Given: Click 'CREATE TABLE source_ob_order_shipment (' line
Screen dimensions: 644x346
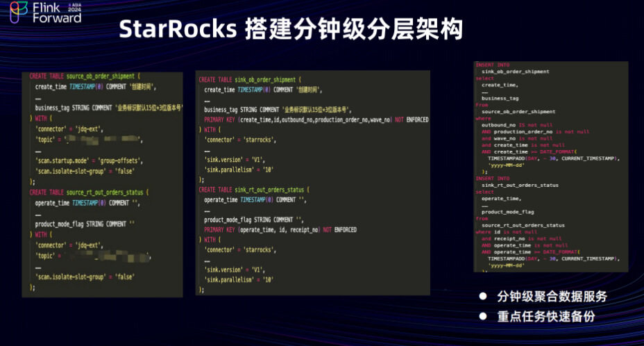Looking at the screenshot, I should [85, 76].
